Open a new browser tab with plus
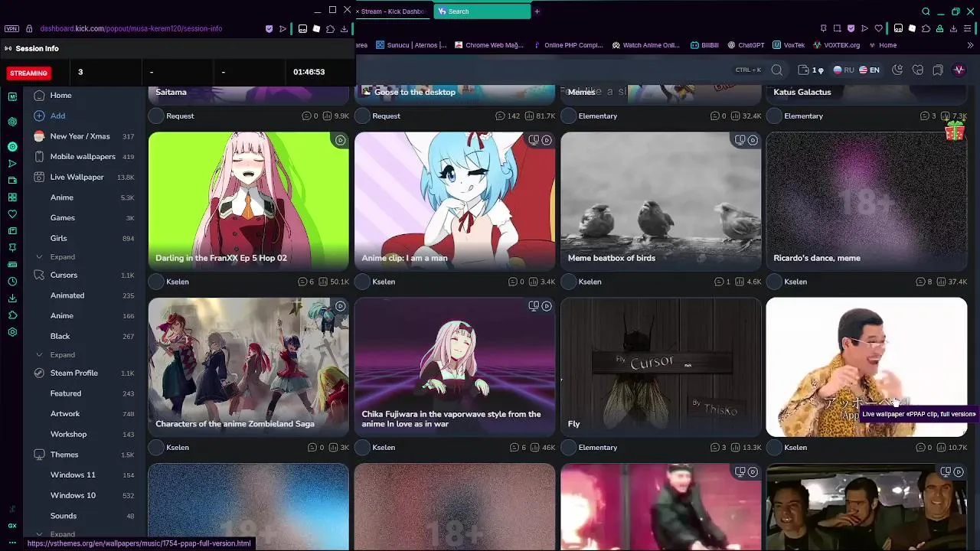 point(537,11)
